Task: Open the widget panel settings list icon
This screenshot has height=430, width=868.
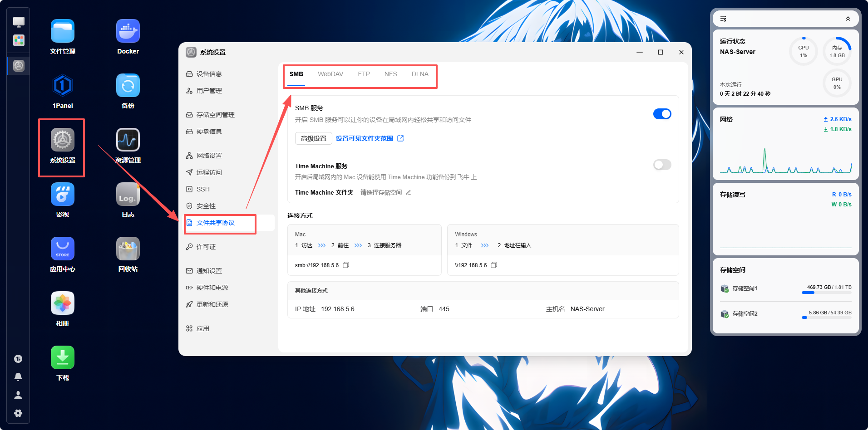Action: point(723,19)
